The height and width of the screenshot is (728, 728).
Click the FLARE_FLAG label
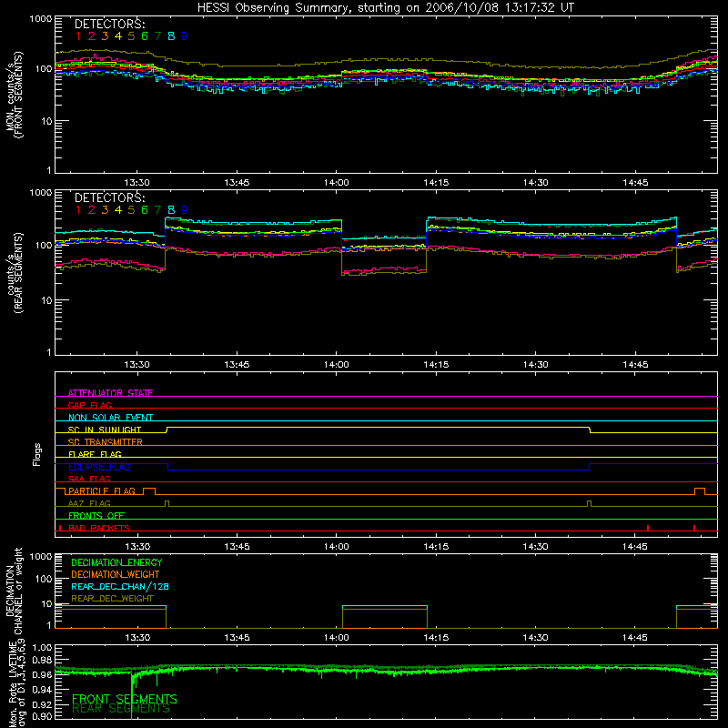click(95, 454)
